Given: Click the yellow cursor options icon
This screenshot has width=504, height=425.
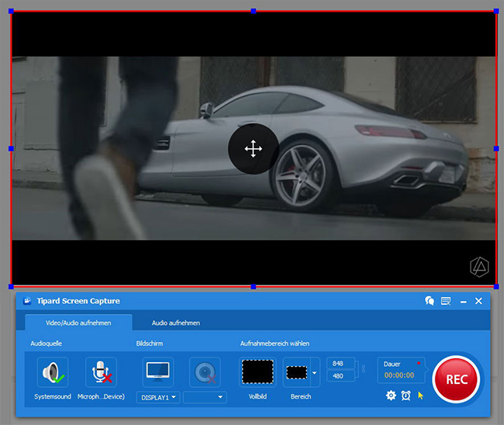Looking at the screenshot, I should point(421,396).
